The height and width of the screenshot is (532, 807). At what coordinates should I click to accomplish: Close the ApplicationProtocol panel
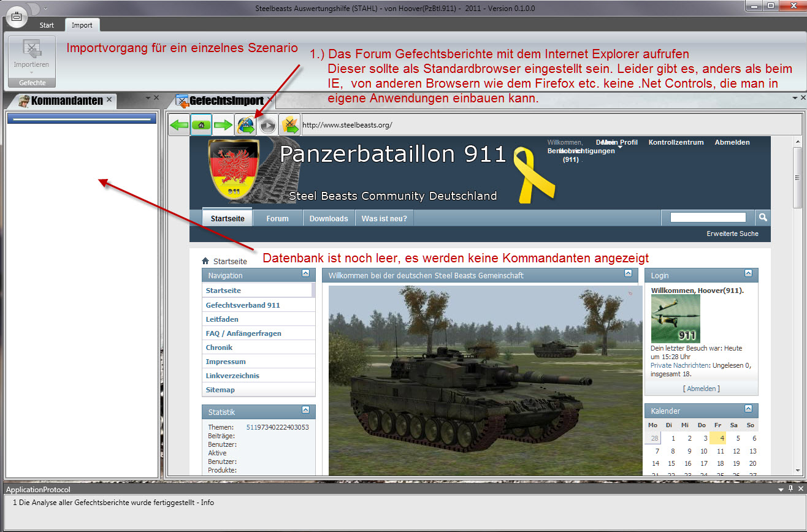pyautogui.click(x=801, y=489)
